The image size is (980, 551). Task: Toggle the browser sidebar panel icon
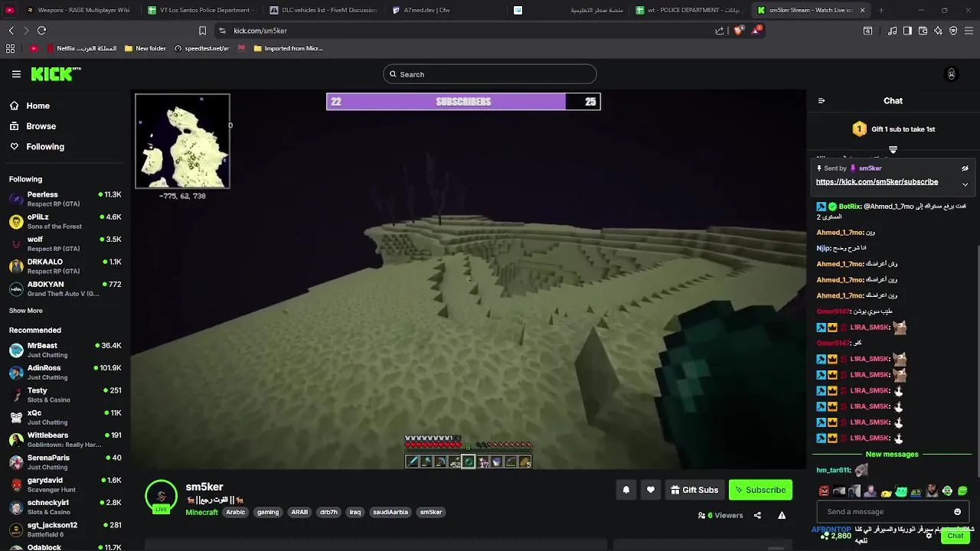click(907, 31)
